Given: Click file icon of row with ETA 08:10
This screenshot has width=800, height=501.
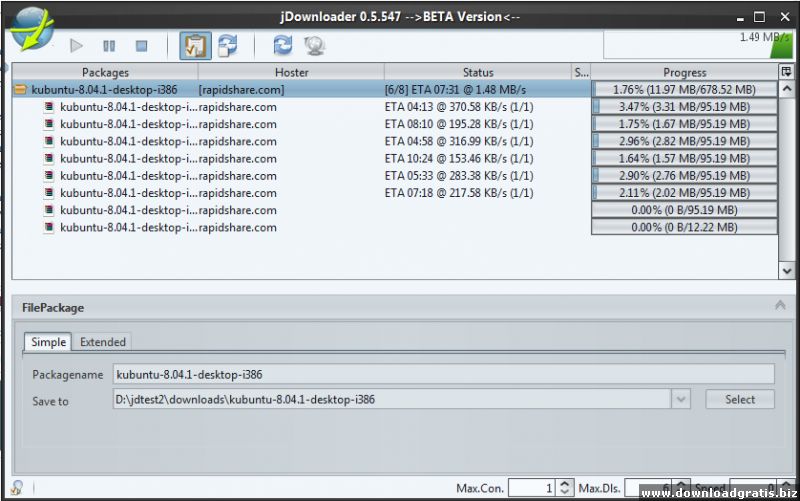Looking at the screenshot, I should 49,124.
